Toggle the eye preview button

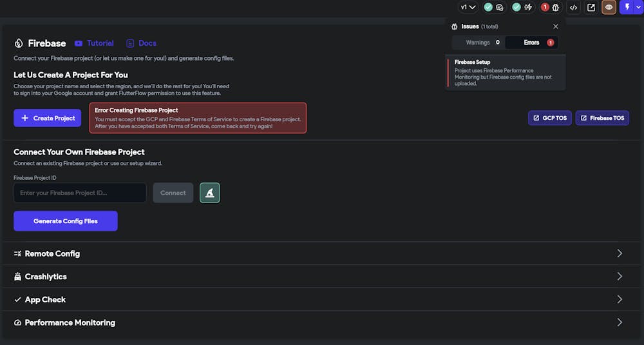pyautogui.click(x=609, y=7)
